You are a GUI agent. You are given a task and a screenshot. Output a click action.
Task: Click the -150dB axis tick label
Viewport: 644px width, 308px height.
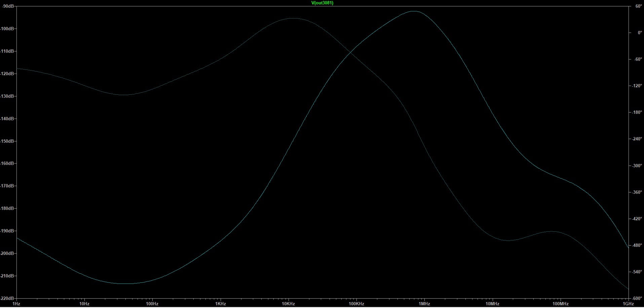[x=7, y=141]
